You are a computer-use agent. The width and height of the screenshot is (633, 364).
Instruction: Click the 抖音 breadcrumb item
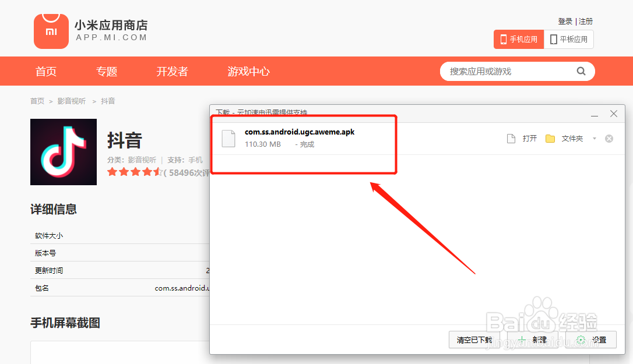(108, 101)
